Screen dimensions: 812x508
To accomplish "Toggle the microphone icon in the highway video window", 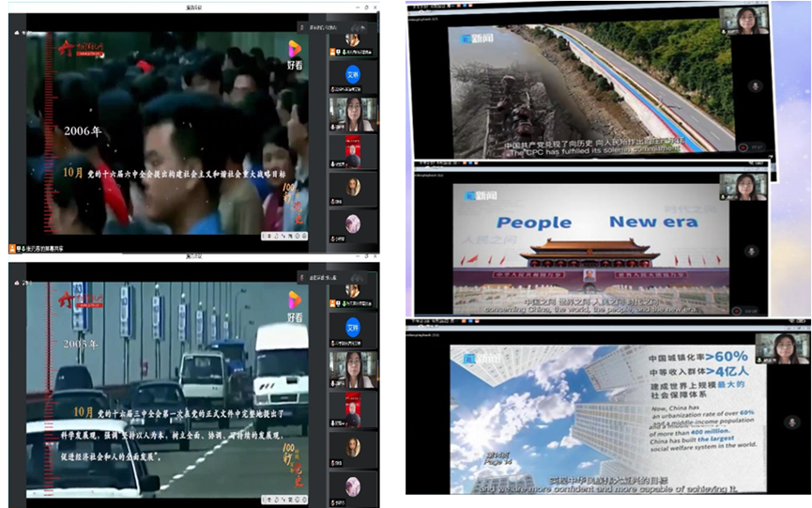I will pos(752,85).
